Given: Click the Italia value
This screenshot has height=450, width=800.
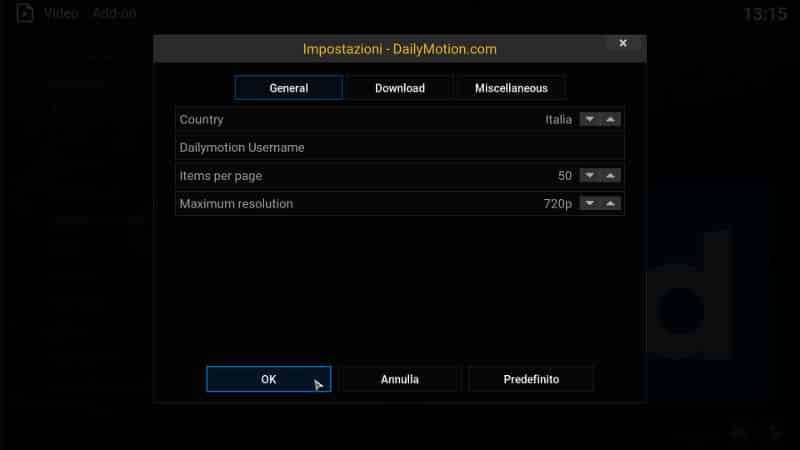Looking at the screenshot, I should 559,119.
